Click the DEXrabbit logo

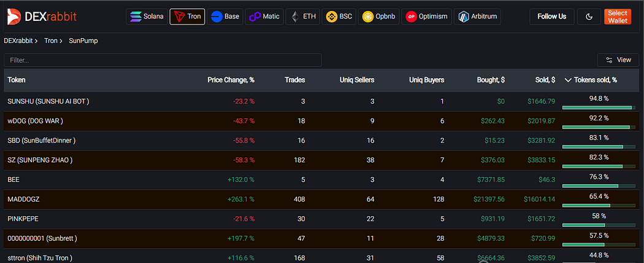point(42,17)
